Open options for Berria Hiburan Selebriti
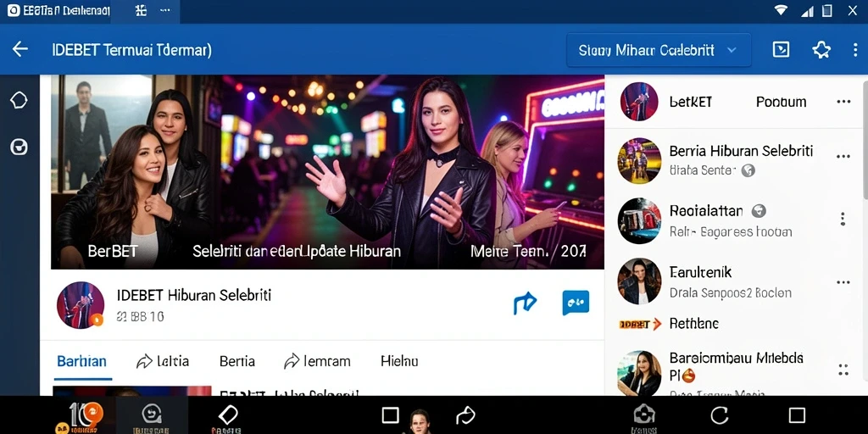Viewport: 868px width, 434px height. (843, 157)
